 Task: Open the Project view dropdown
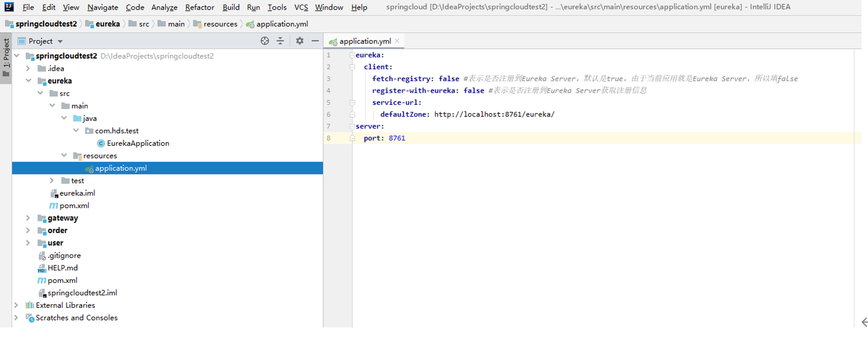pos(60,42)
